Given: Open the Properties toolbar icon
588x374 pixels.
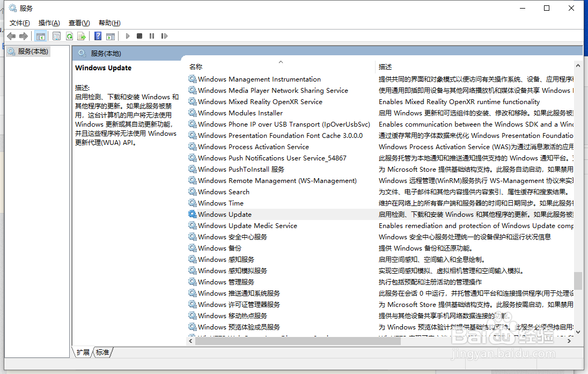Looking at the screenshot, I should [57, 36].
